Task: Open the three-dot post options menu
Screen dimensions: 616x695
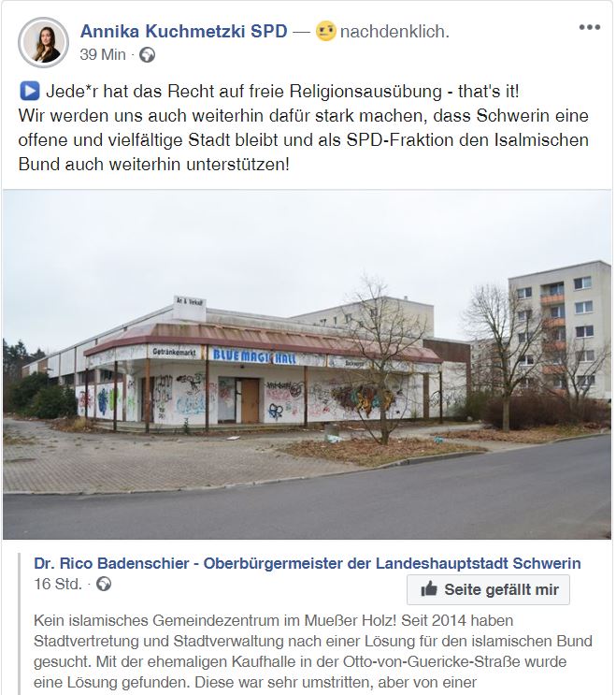Action: point(590,27)
